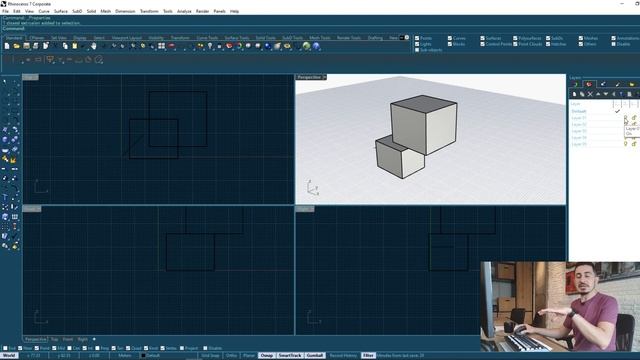
Task: Click the four-viewport layout icon
Action: point(162,47)
